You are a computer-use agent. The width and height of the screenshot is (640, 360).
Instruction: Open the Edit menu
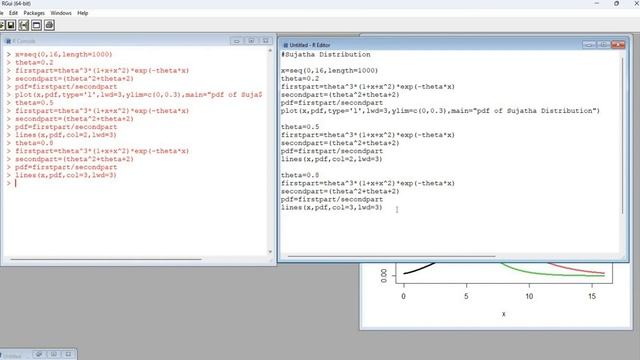coord(13,13)
